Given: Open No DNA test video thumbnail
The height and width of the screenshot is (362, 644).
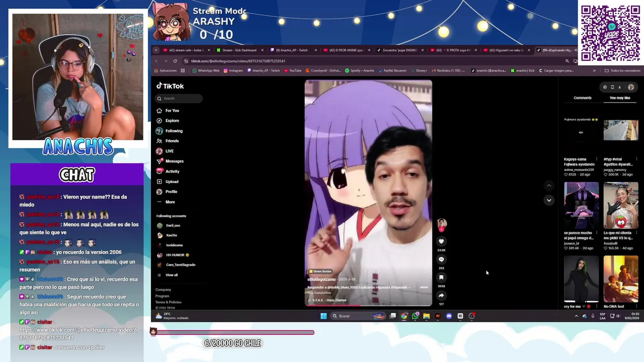Looking at the screenshot, I should coord(621,279).
